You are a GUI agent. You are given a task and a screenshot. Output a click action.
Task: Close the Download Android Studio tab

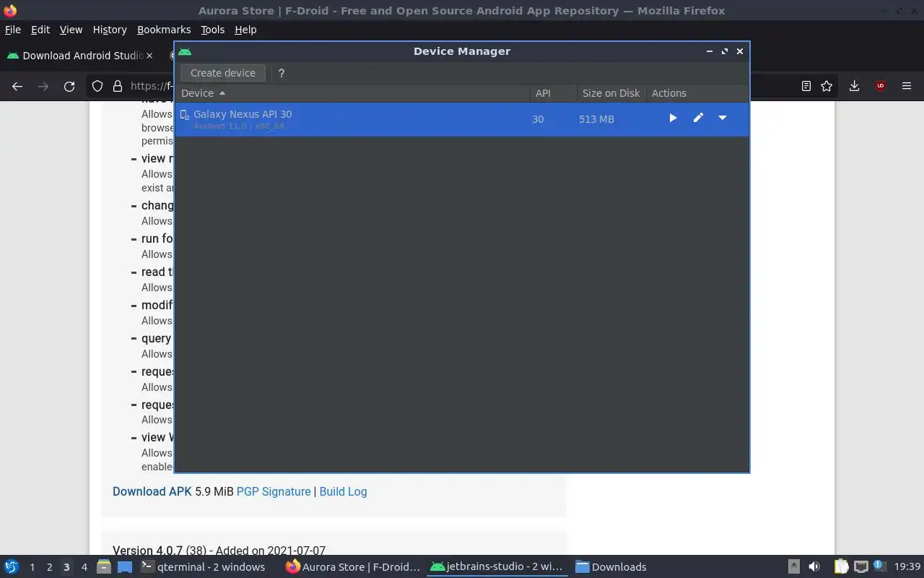pos(149,56)
